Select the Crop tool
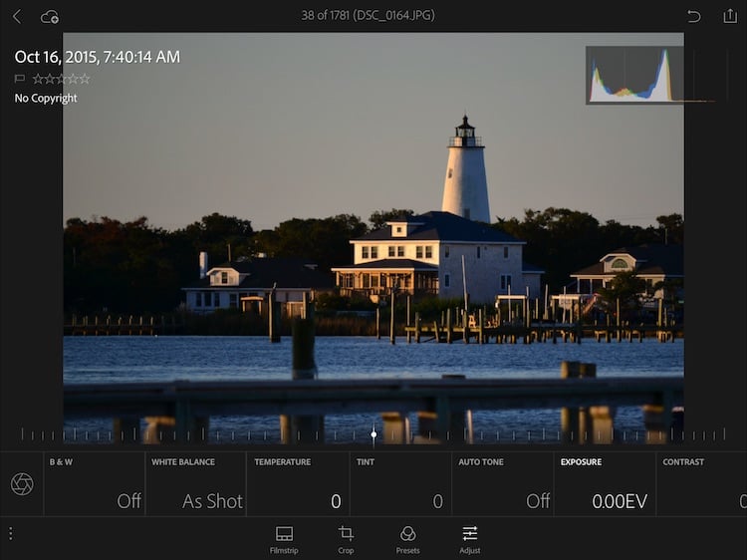This screenshot has height=560, width=747. pyautogui.click(x=346, y=538)
